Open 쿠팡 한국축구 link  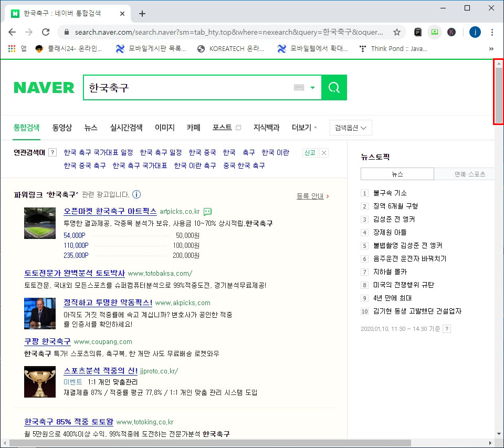[48, 341]
